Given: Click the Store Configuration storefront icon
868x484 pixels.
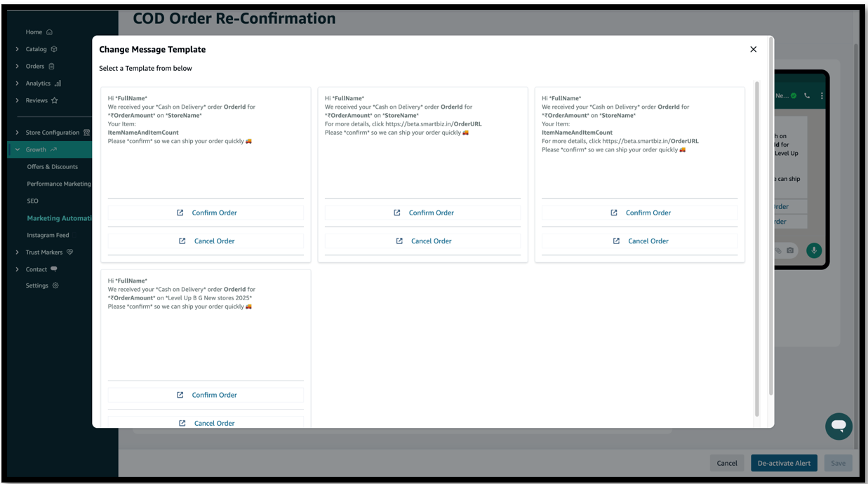Looking at the screenshot, I should coord(86,133).
